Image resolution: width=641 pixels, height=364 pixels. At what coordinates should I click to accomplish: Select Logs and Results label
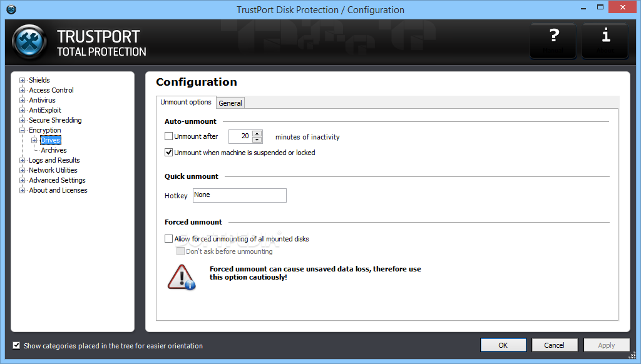[54, 160]
